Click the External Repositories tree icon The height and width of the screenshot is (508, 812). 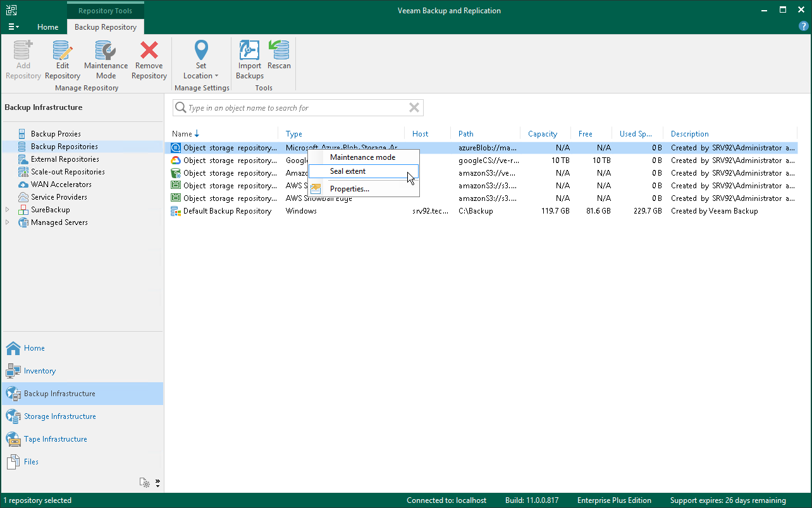(23, 159)
